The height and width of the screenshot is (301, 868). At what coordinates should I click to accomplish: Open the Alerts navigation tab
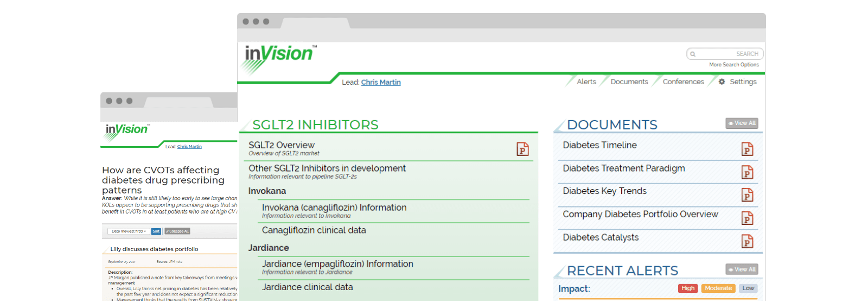[586, 81]
